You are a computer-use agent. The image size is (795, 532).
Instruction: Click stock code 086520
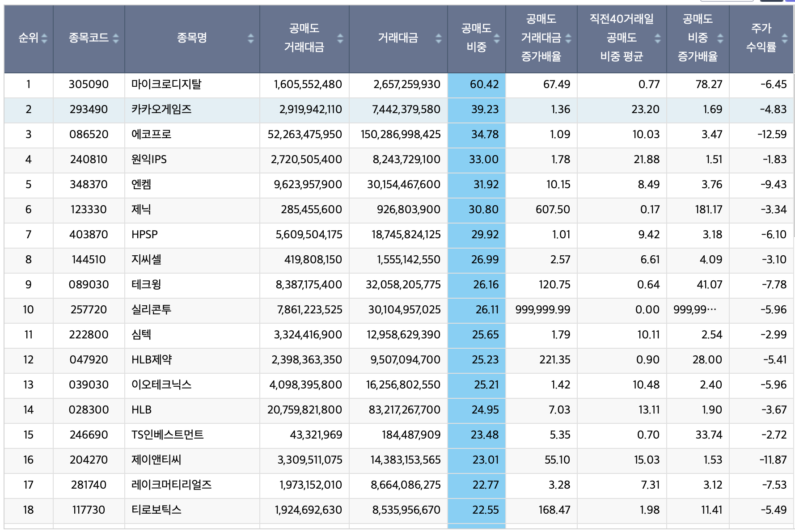coord(89,134)
